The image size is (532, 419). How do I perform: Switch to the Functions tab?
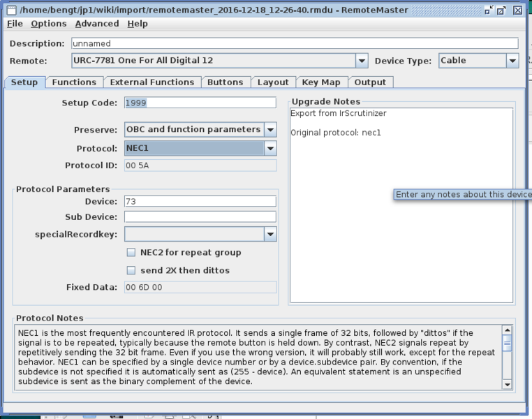74,82
